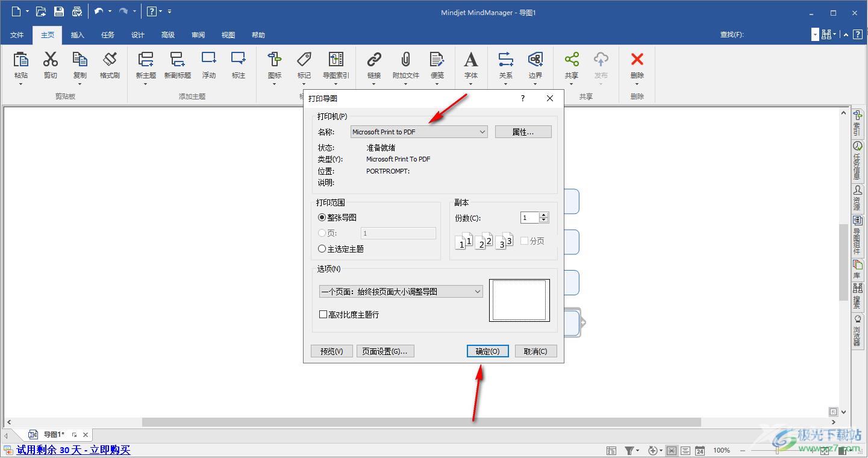Close the 导图1 document tab
The image size is (868, 458).
[86, 434]
